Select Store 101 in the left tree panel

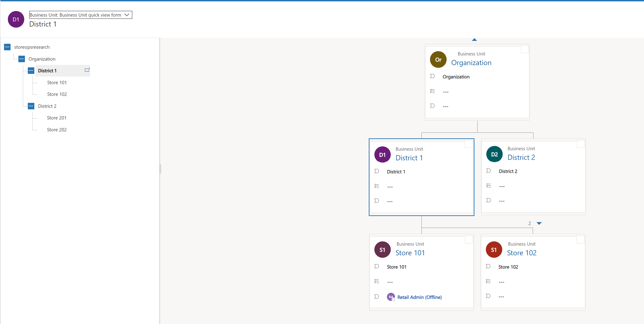point(57,82)
